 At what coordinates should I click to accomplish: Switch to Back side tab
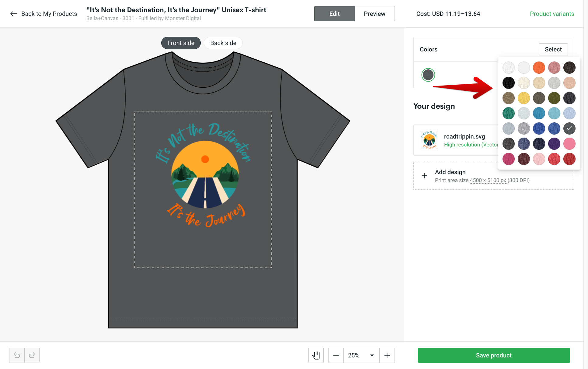click(x=223, y=43)
